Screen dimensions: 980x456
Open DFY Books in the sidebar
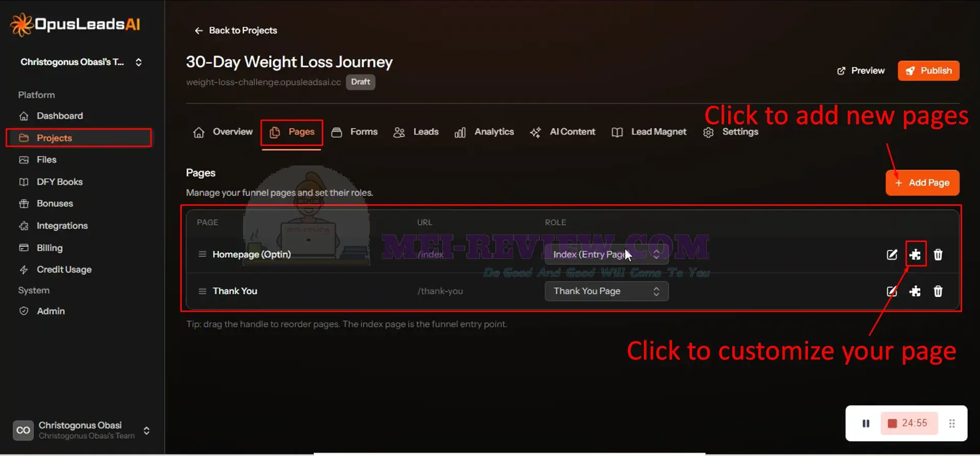click(59, 182)
